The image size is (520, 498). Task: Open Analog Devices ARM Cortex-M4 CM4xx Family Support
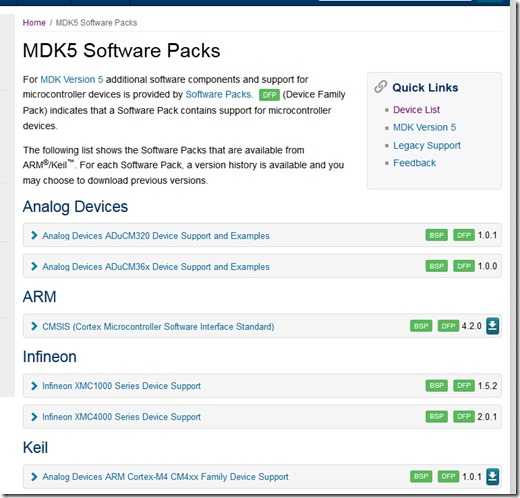click(165, 477)
